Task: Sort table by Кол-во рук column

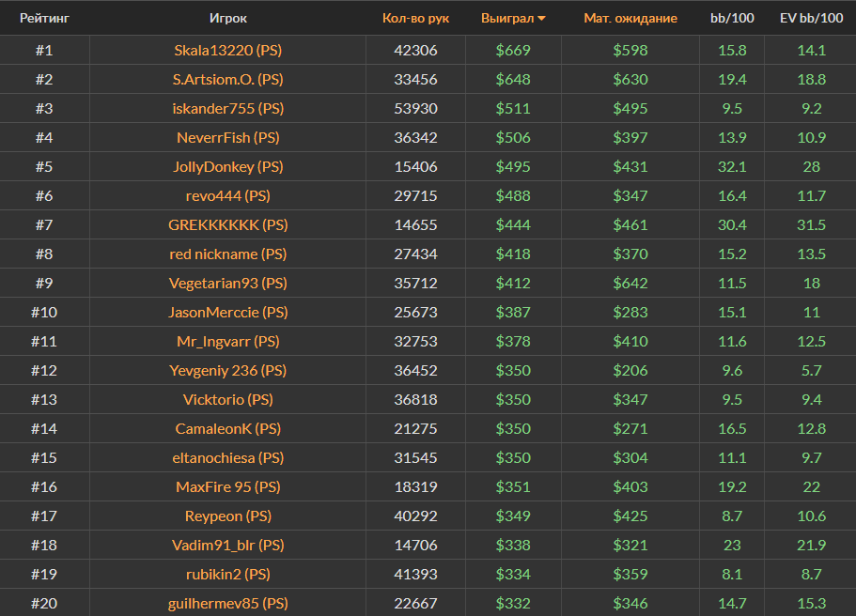Action: click(x=415, y=18)
